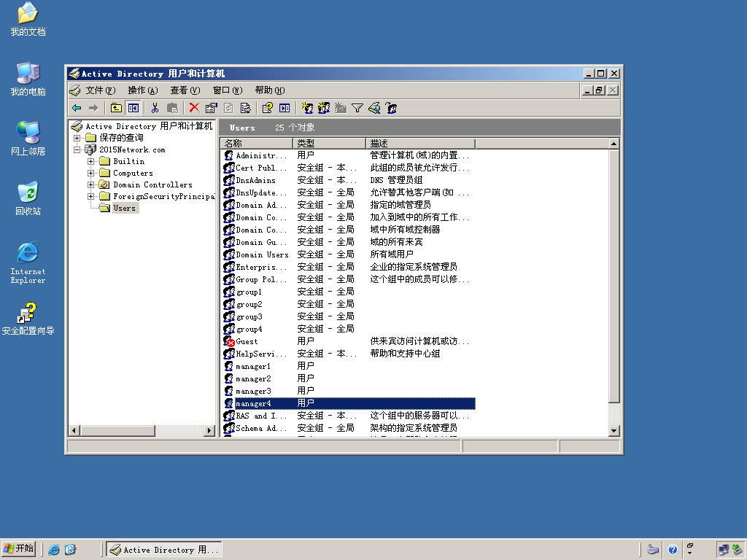Open Help using question-mark toolbar icon

point(267,108)
